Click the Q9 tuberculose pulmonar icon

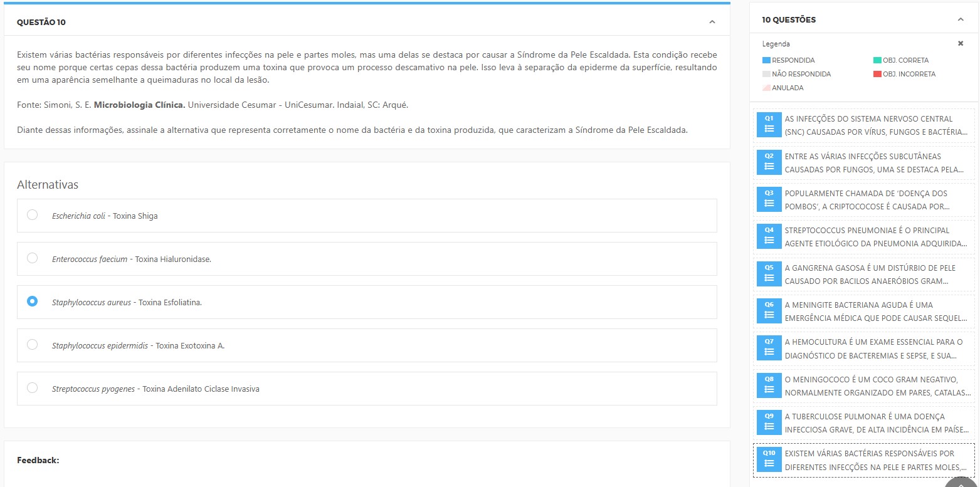[x=769, y=422]
